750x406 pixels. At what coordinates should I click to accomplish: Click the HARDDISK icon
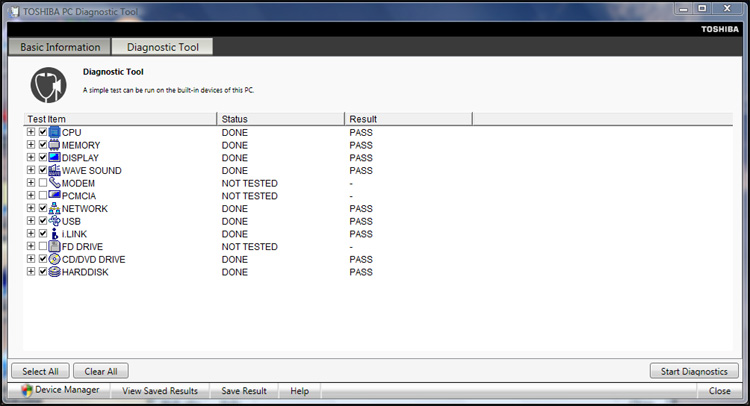pos(55,272)
